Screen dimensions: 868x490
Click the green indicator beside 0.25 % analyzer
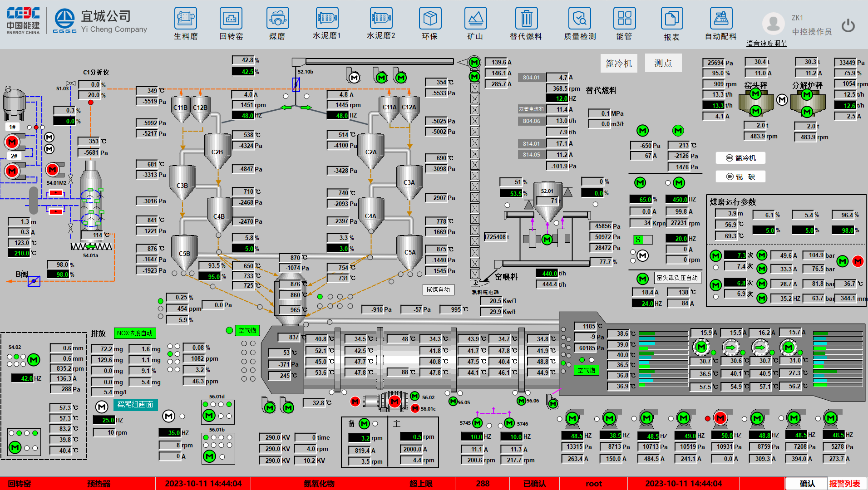click(x=160, y=301)
